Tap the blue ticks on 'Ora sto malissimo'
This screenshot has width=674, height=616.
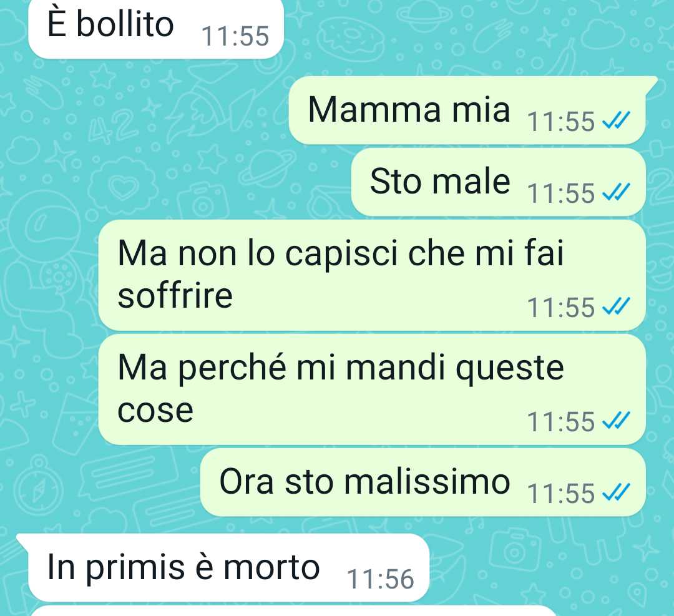point(617,492)
